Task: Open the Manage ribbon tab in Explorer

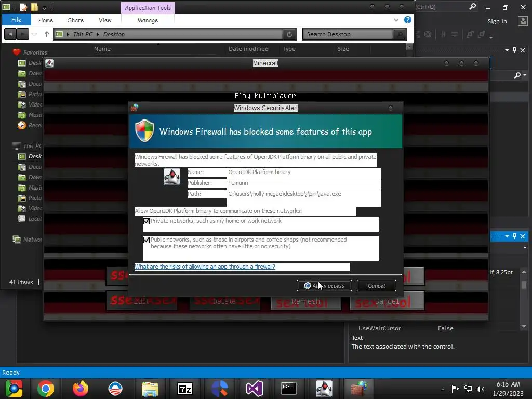Action: [x=148, y=20]
